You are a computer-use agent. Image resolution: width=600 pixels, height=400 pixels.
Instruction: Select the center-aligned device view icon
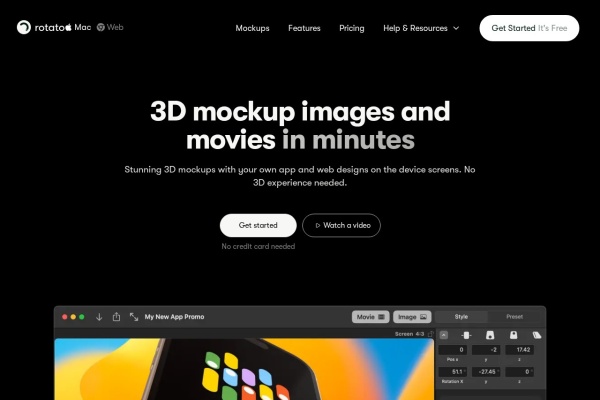466,335
